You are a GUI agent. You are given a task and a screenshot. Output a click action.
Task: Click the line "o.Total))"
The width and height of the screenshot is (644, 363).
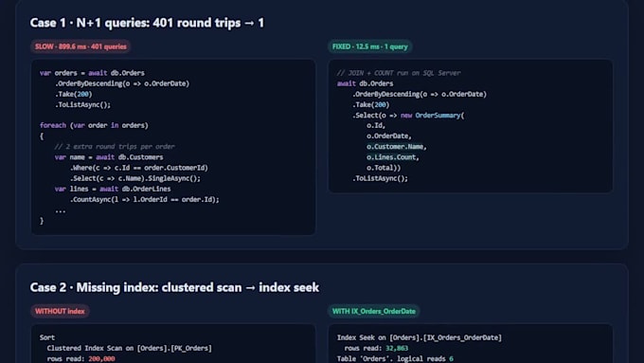coord(384,168)
